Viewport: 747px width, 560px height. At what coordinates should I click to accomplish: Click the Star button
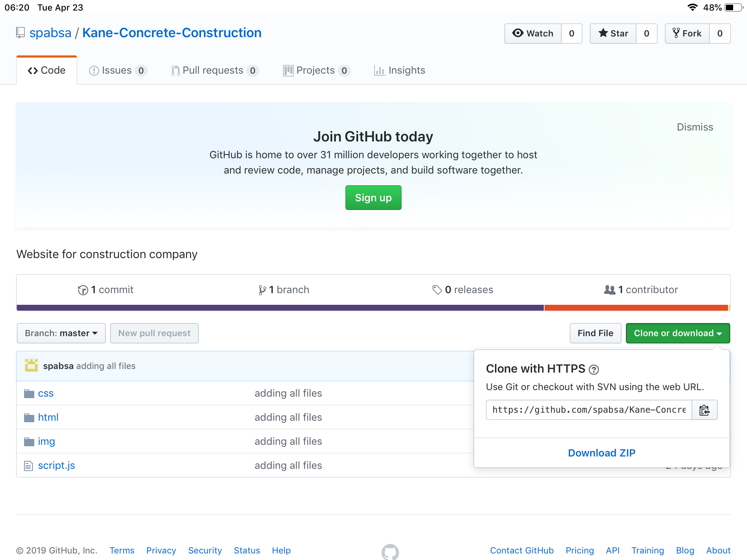pyautogui.click(x=614, y=34)
